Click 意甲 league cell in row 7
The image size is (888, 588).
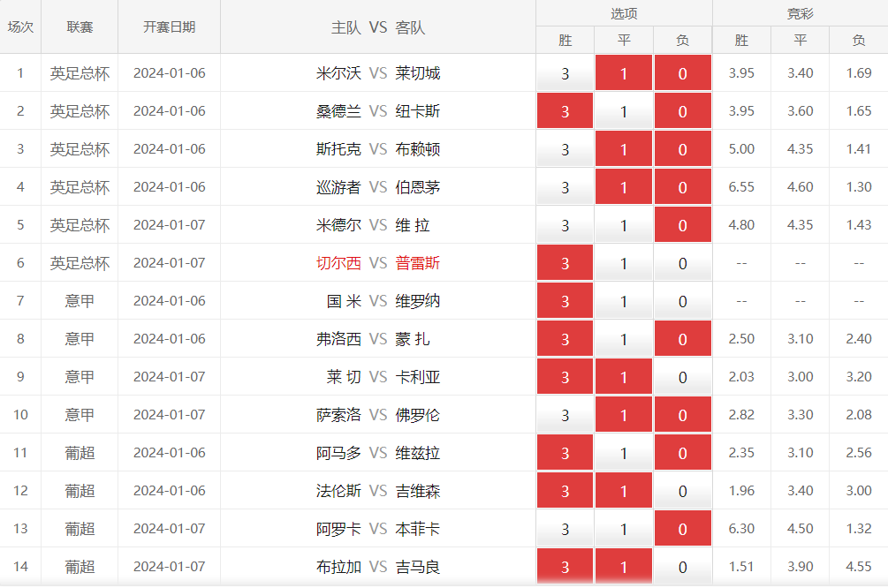(x=80, y=300)
